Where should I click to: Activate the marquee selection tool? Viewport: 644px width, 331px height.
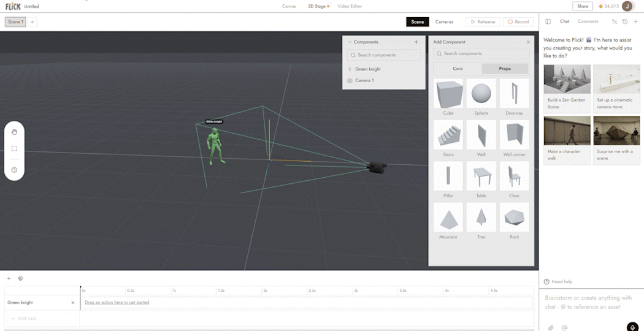(14, 149)
